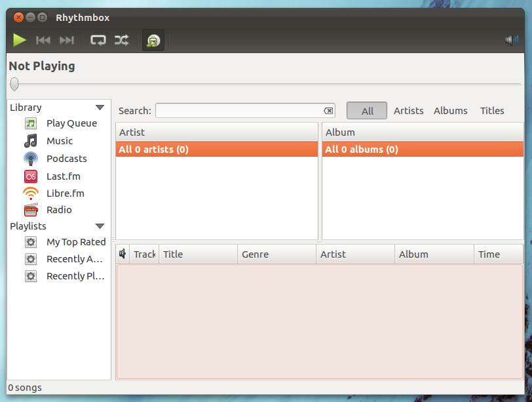Select Podcasts label in sidebar
Image resolution: width=532 pixels, height=402 pixels.
[67, 159]
